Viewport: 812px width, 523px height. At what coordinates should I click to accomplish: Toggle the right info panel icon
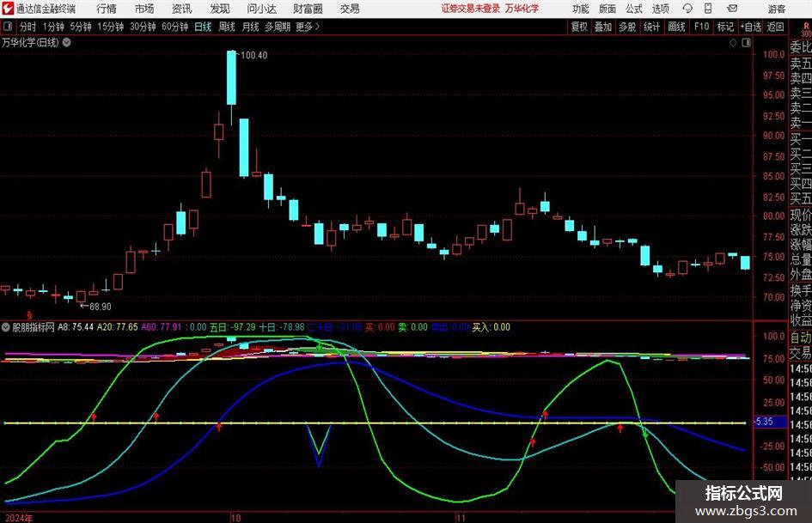click(746, 42)
